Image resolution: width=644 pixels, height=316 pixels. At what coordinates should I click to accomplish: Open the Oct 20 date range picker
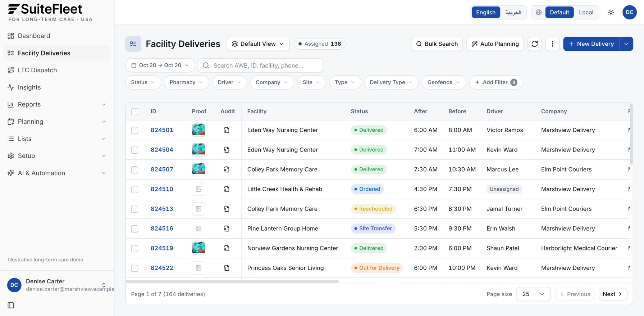pos(160,65)
